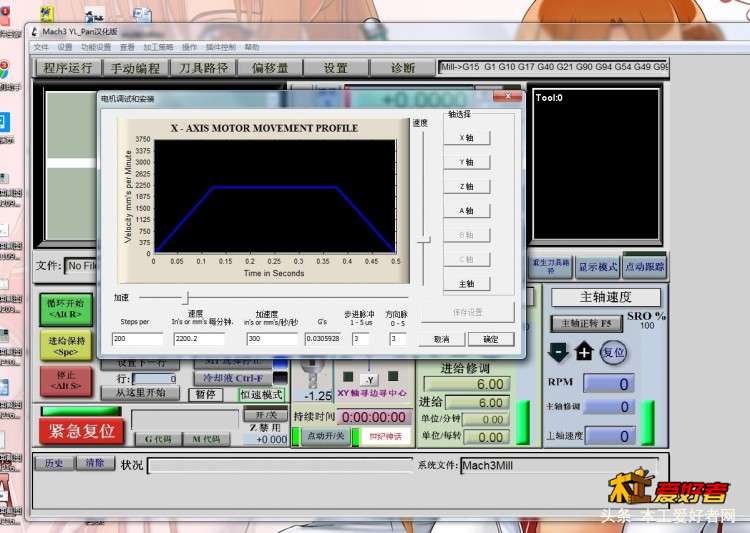Click the 主轴正转 F5 button
The height and width of the screenshot is (533, 750).
click(586, 323)
